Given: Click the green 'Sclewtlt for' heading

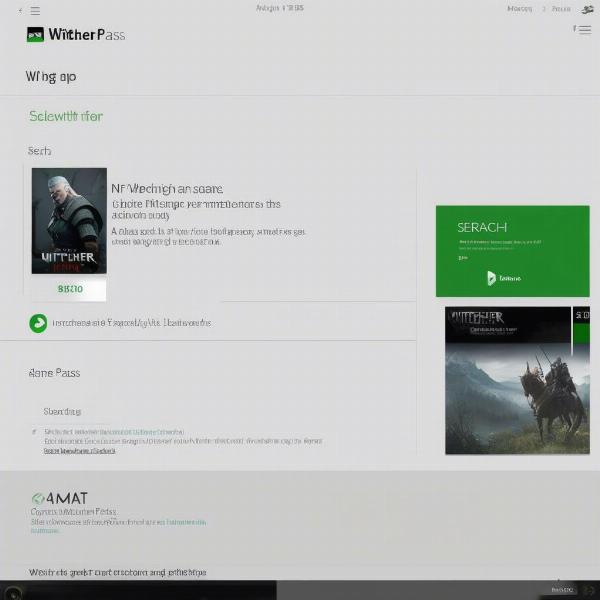Looking at the screenshot, I should [x=66, y=116].
